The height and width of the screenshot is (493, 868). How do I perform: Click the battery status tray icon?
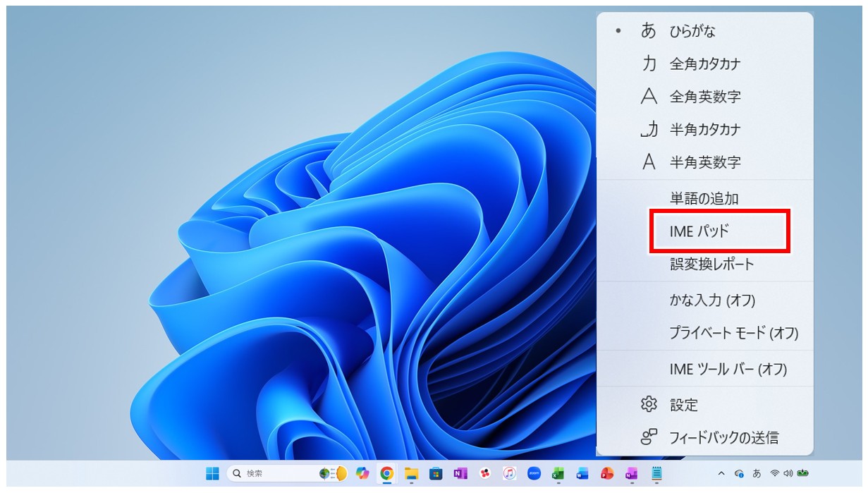click(x=803, y=473)
